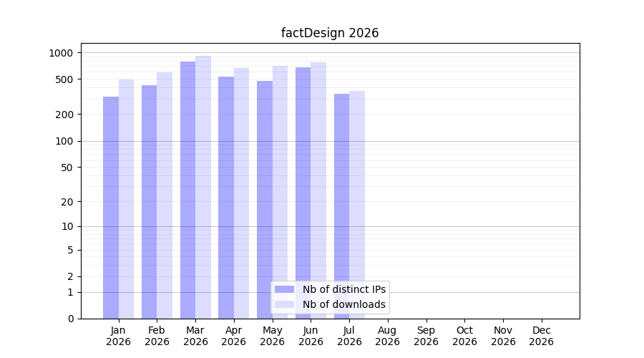The height and width of the screenshot is (358, 644).
Task: Click the Jan 2026 distinct IPs bar
Action: tap(111, 208)
